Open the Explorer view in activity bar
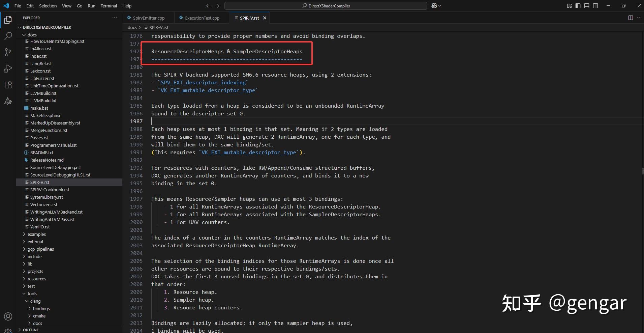This screenshot has height=333, width=644. [8, 20]
